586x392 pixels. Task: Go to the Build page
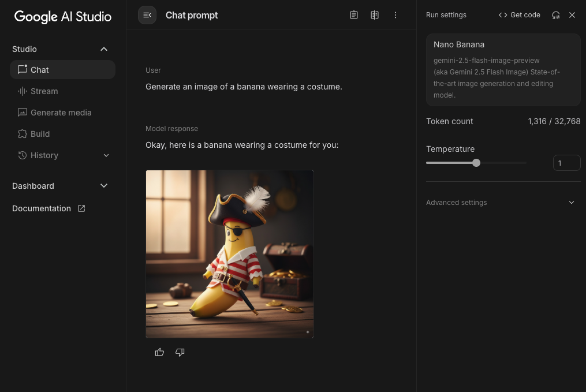tap(40, 134)
